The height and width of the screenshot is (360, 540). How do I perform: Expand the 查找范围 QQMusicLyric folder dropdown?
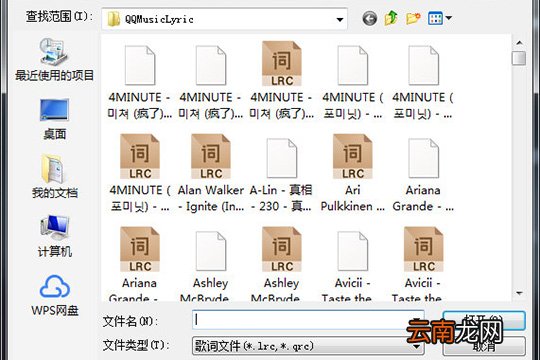pyautogui.click(x=340, y=19)
